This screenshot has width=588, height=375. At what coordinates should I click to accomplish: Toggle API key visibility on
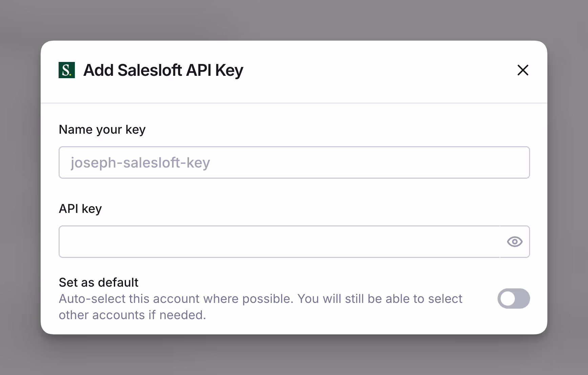pyautogui.click(x=514, y=242)
